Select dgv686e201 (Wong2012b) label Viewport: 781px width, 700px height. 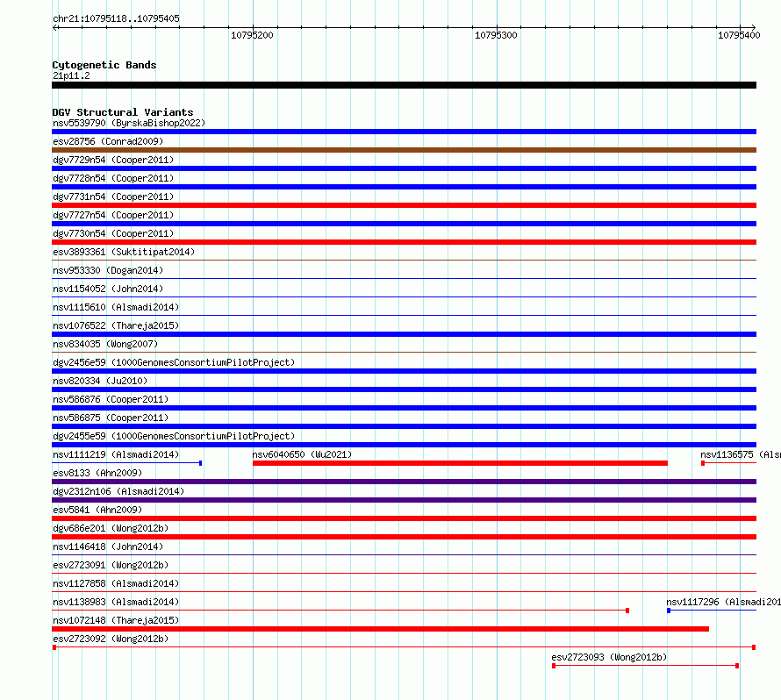tap(111, 528)
